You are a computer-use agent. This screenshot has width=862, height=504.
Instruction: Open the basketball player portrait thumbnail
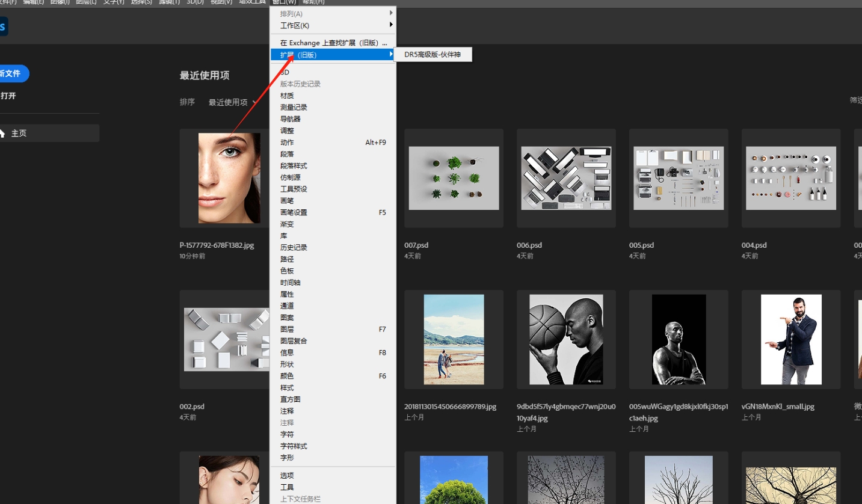click(x=566, y=339)
